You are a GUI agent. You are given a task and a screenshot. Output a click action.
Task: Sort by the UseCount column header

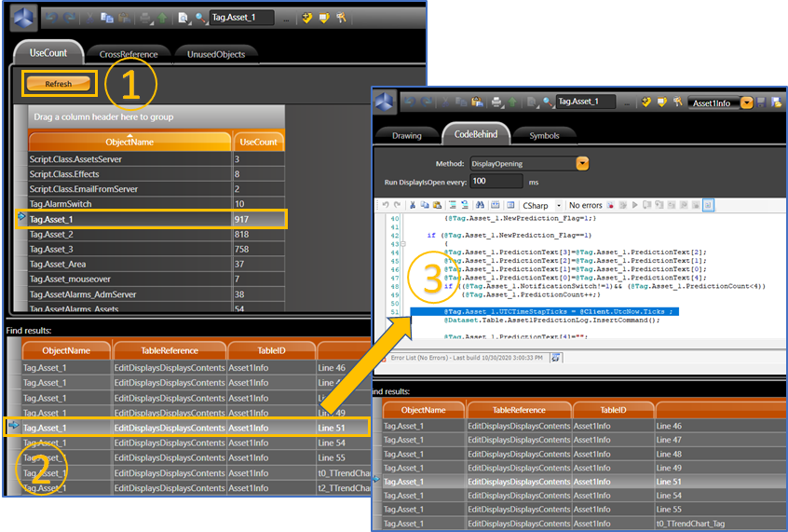click(258, 143)
